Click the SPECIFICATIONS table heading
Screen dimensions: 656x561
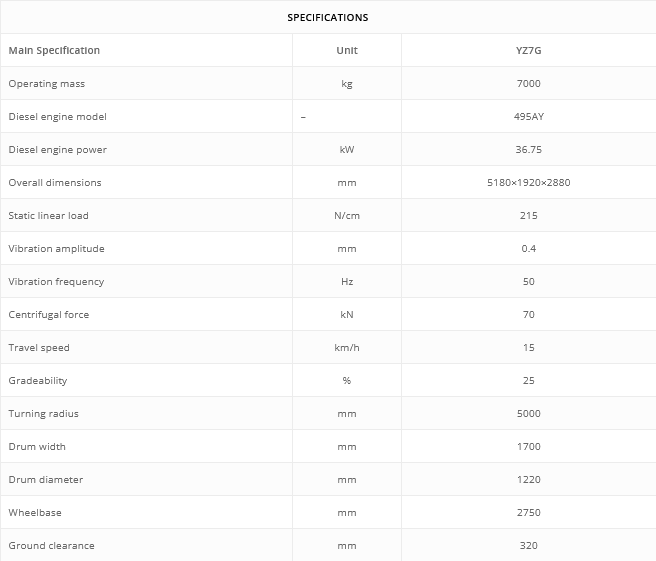328,18
